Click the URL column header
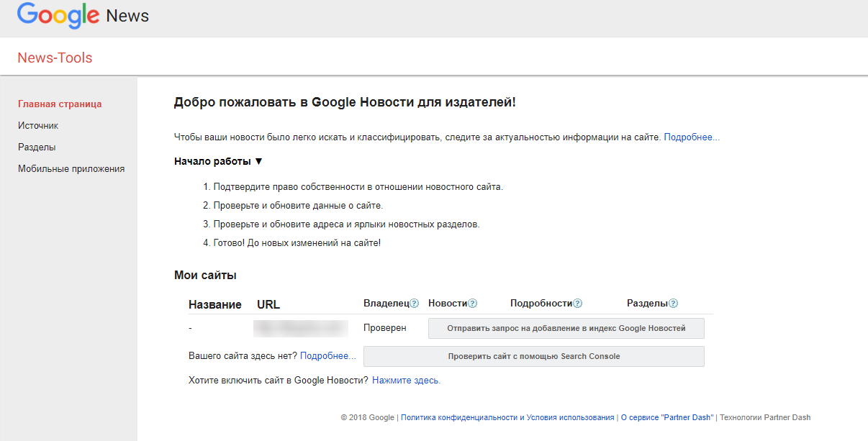868x441 pixels. pyautogui.click(x=268, y=304)
